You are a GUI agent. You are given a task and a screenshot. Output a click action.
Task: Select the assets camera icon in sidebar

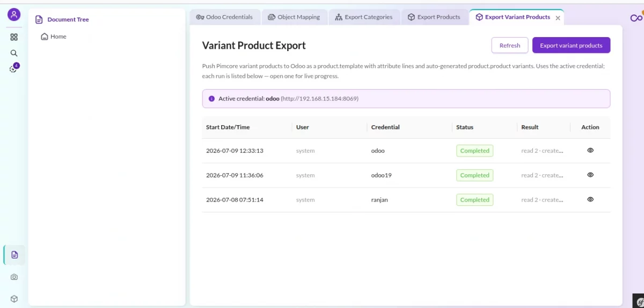pos(14,277)
